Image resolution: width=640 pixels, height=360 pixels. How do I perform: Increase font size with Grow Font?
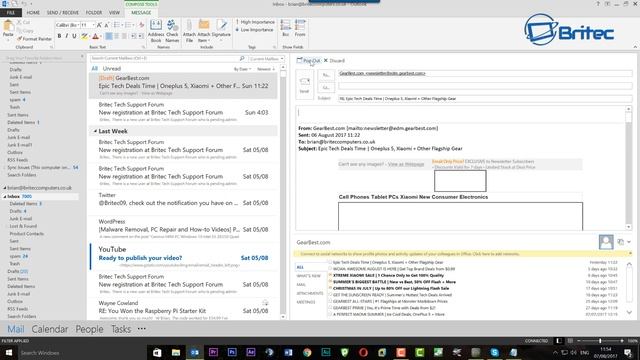(x=99, y=25)
